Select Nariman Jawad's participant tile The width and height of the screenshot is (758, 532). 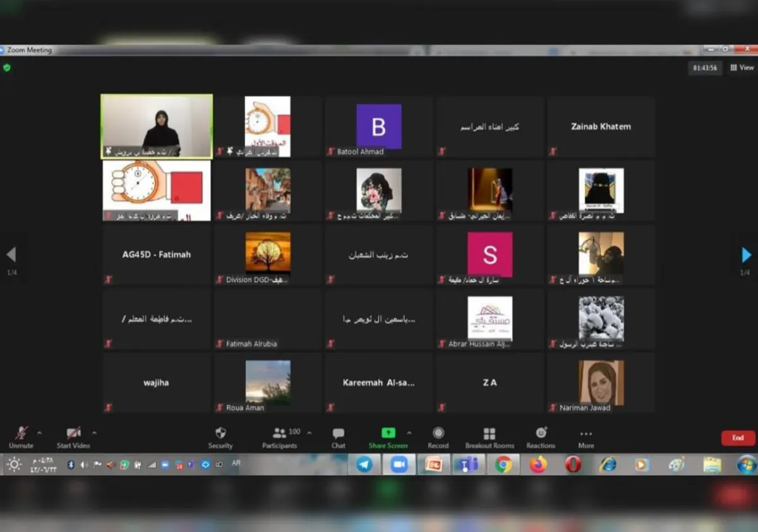point(601,383)
